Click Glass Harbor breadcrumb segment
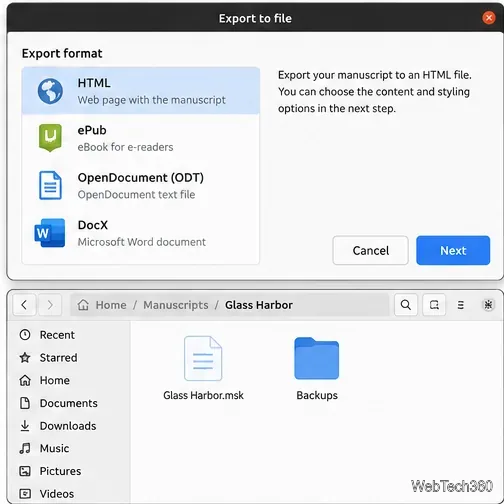504x504 pixels. point(259,305)
